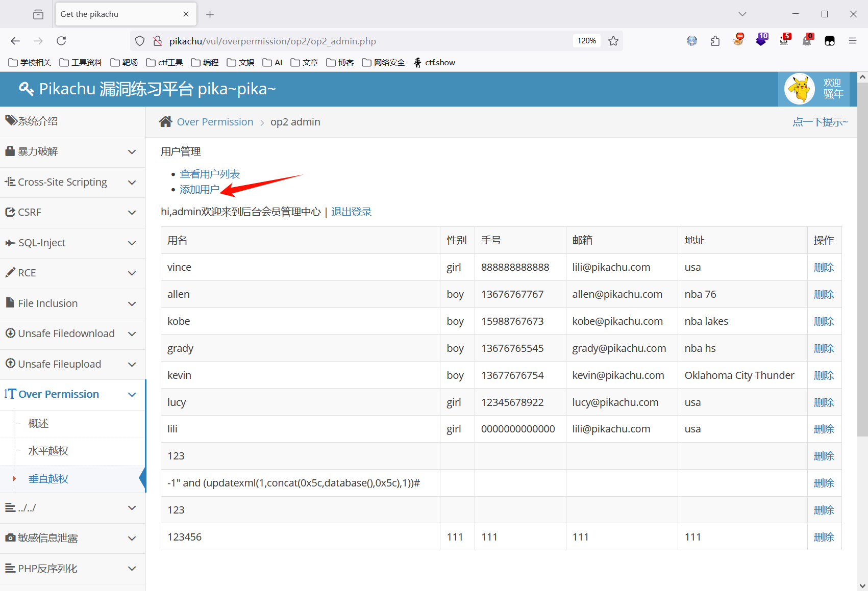
Task: Click the key icon in Pikachu header
Action: [26, 89]
